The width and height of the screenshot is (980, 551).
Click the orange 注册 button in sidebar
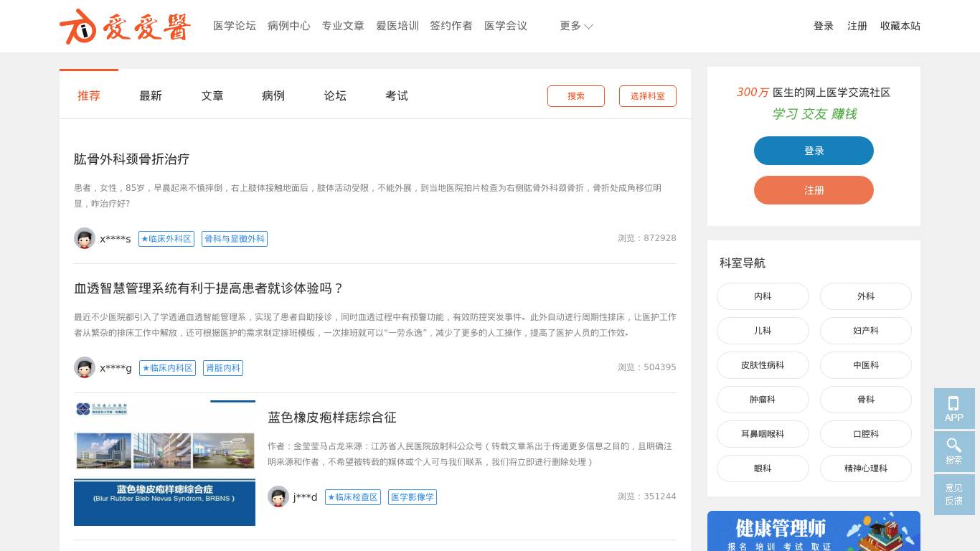click(x=814, y=190)
